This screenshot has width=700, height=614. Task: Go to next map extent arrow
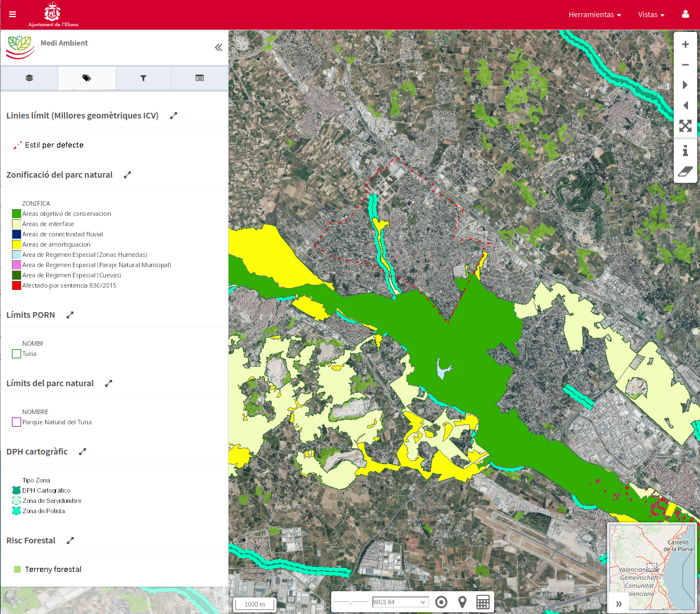[685, 85]
